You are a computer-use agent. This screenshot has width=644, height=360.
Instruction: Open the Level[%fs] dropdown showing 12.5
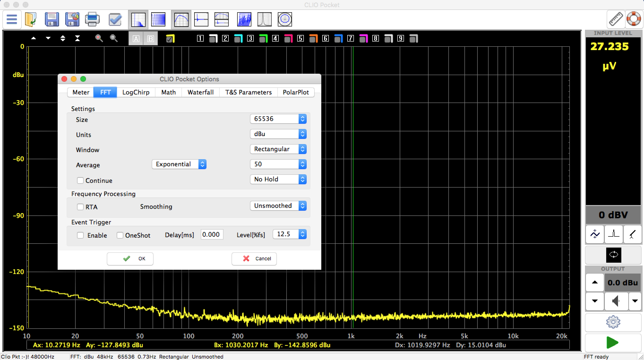click(x=290, y=234)
